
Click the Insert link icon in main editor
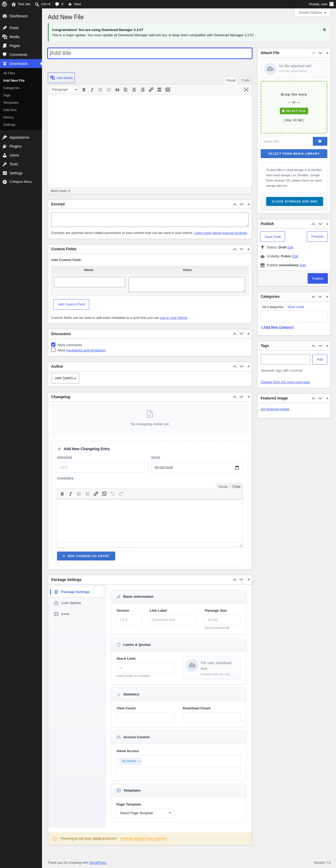pos(151,90)
